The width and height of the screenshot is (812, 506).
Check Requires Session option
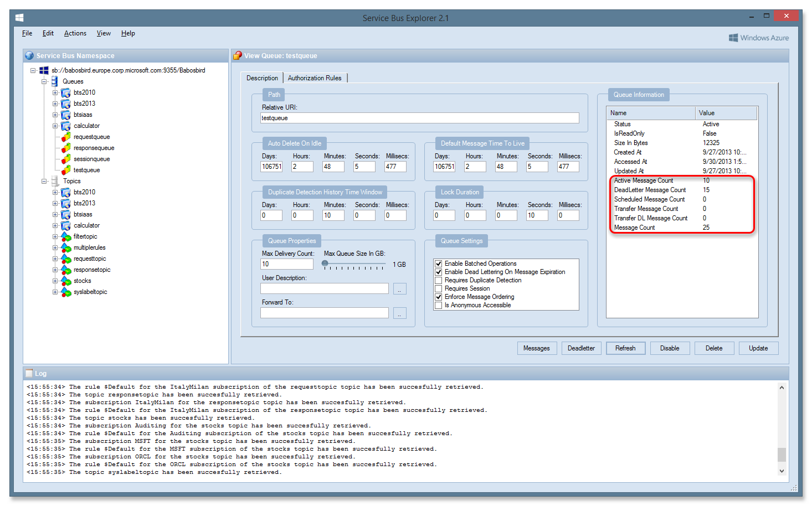coord(439,288)
